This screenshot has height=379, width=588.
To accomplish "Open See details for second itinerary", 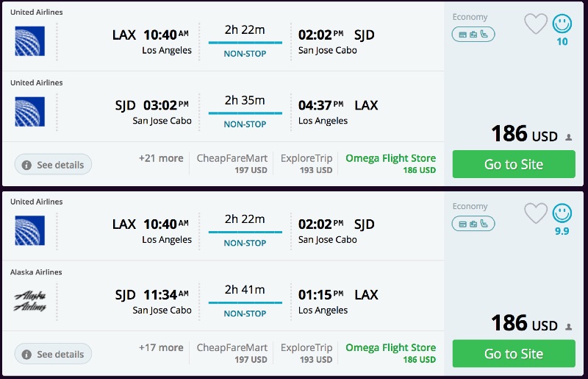I will 53,354.
